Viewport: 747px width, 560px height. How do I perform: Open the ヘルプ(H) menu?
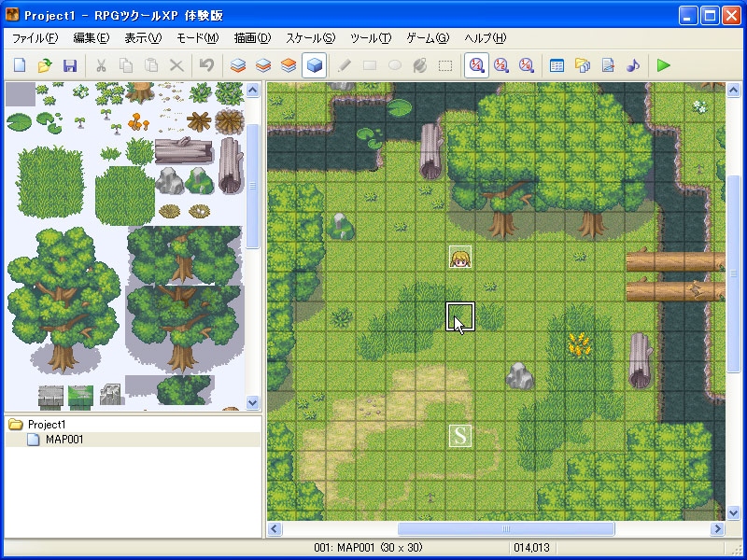485,38
